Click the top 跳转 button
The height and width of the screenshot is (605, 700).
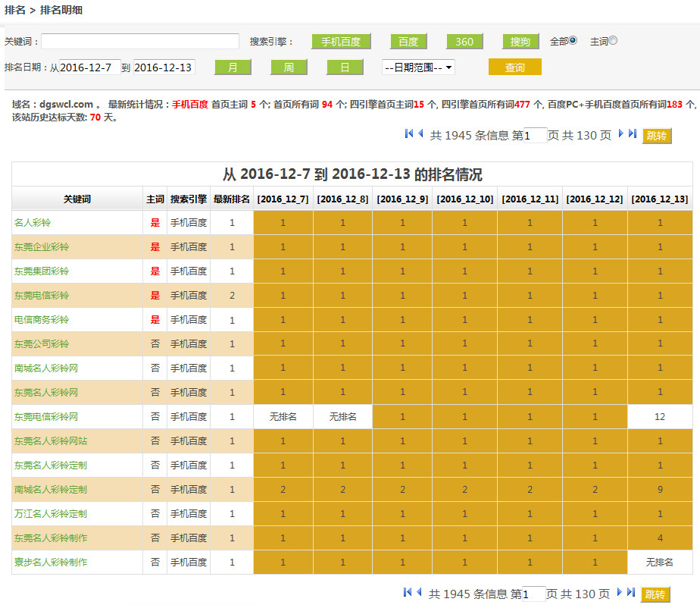tap(657, 136)
